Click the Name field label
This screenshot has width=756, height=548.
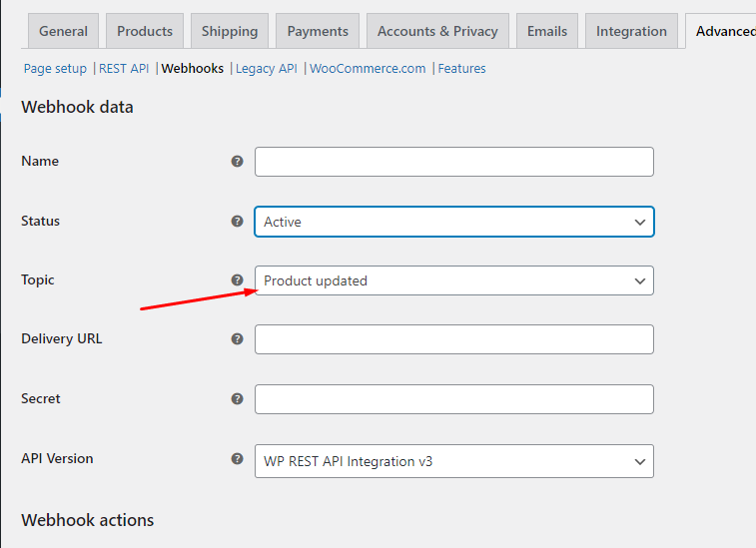click(x=40, y=161)
